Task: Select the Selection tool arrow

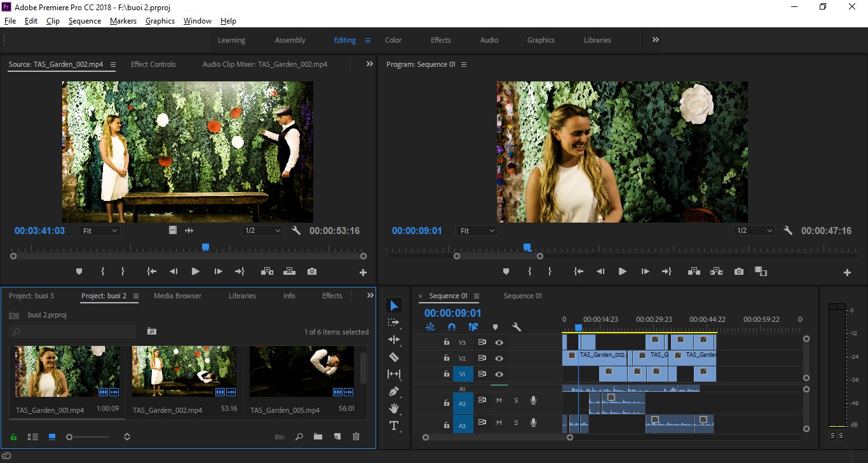Action: tap(394, 306)
